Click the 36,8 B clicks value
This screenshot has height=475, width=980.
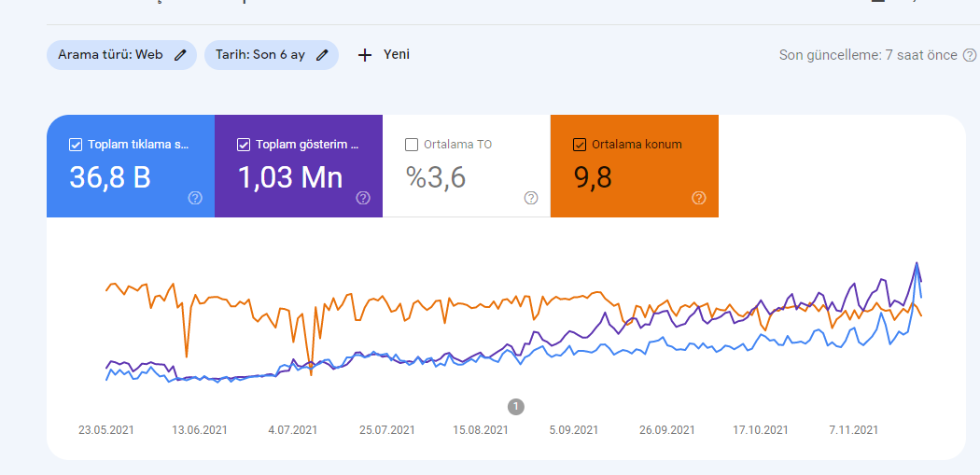click(110, 178)
